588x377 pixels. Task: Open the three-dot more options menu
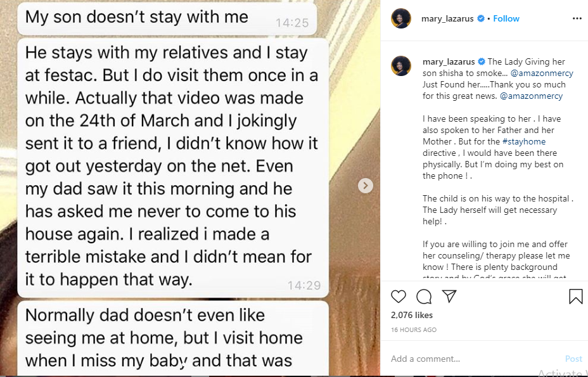577,18
